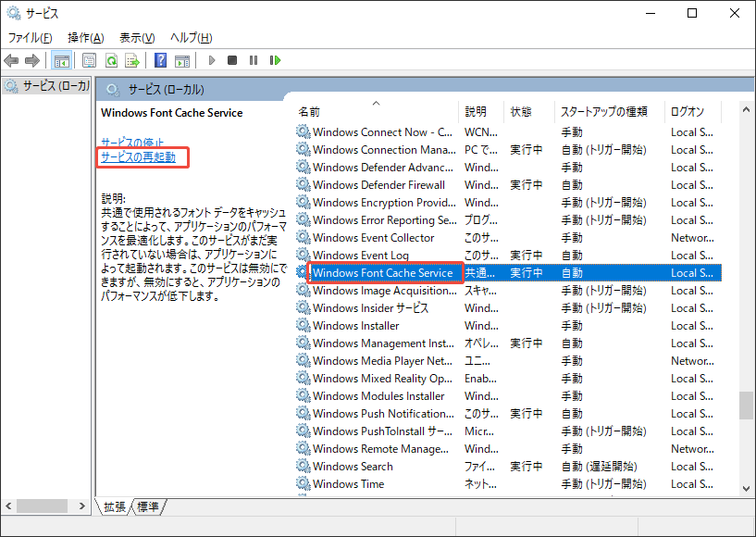Click the left pane horizontal scrollbar thumb
Image resolution: width=756 pixels, height=537 pixels.
(42, 506)
